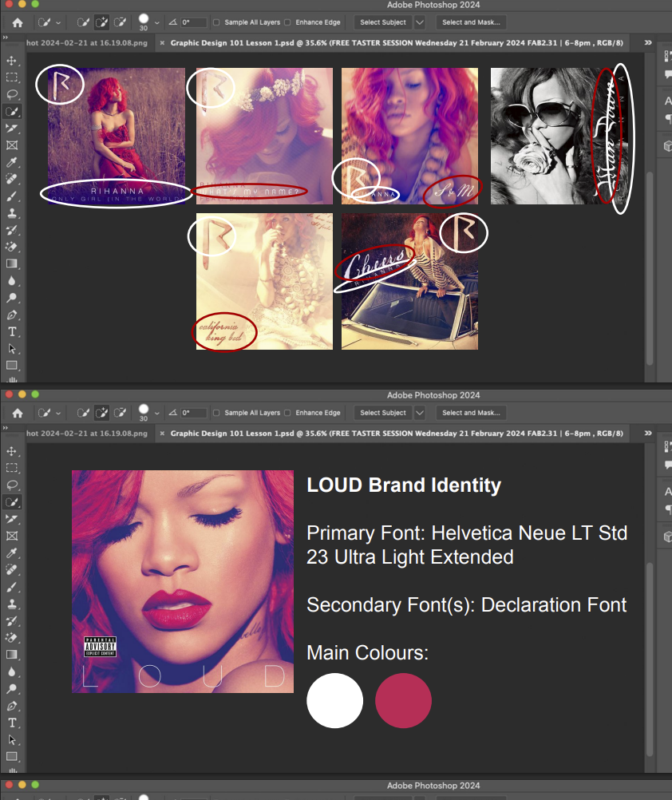The height and width of the screenshot is (800, 672).
Task: Select History Brush tool in the LOUD Brand Identity window
Action: [x=12, y=621]
